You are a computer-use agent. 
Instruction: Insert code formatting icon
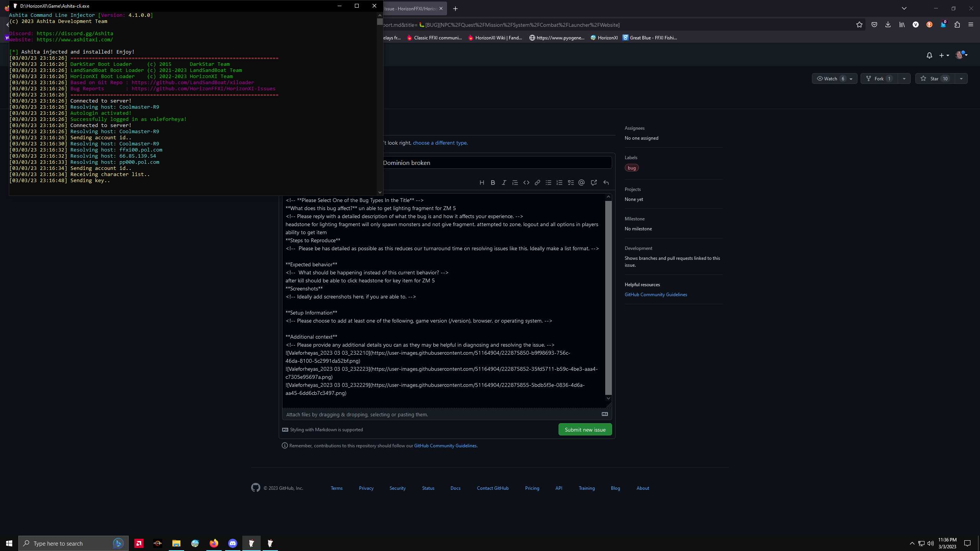point(526,183)
